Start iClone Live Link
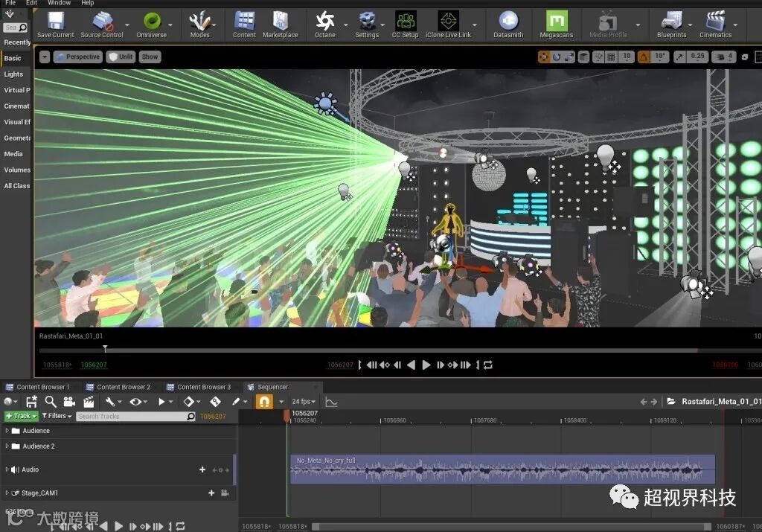Image resolution: width=762 pixels, height=532 pixels. [x=448, y=25]
